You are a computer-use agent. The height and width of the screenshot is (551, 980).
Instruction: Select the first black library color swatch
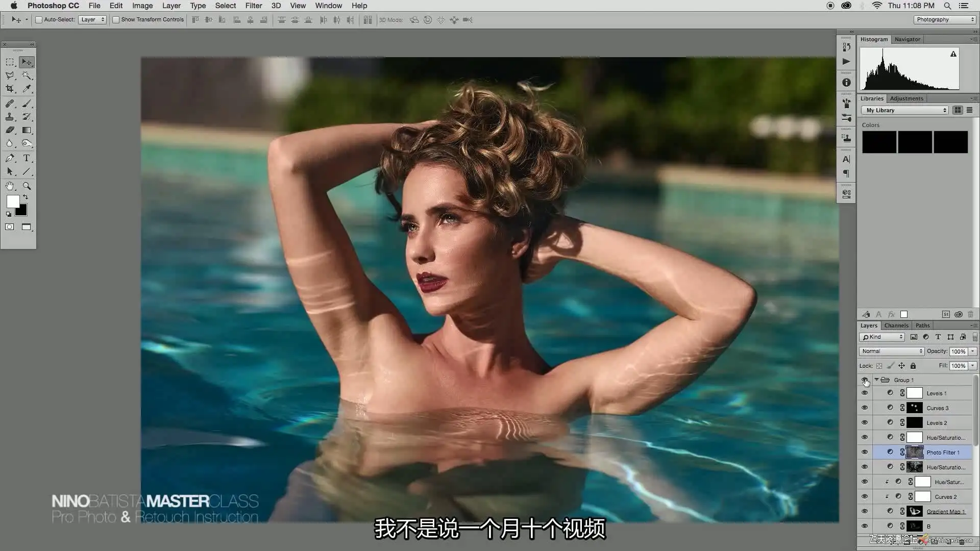(x=879, y=142)
